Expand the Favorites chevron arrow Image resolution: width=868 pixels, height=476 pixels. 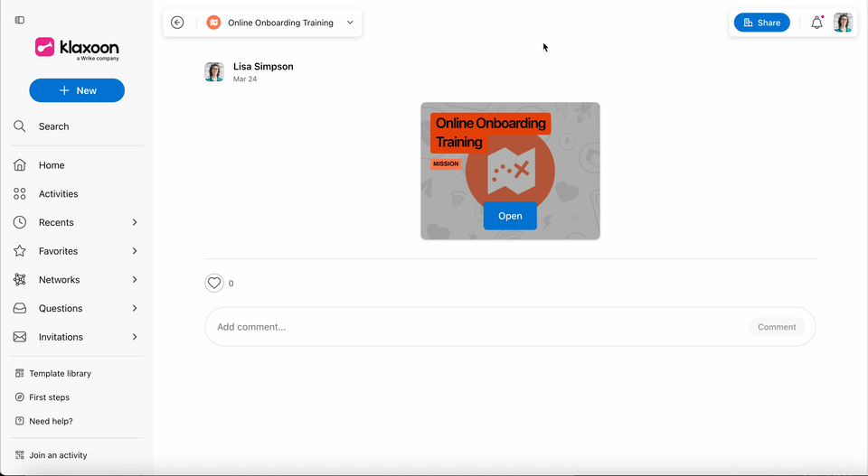coord(135,251)
